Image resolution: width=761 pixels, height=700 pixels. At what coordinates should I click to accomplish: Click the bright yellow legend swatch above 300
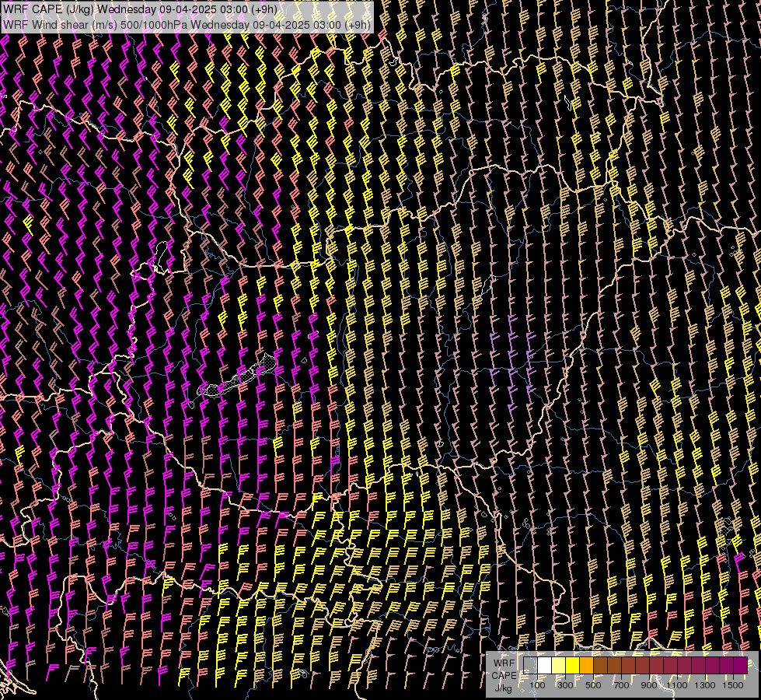(573, 665)
